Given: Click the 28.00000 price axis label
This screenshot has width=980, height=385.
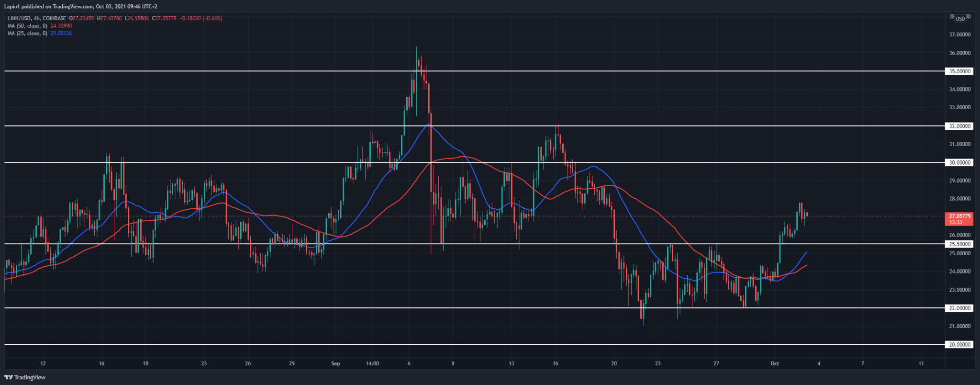Looking at the screenshot, I should [959, 199].
